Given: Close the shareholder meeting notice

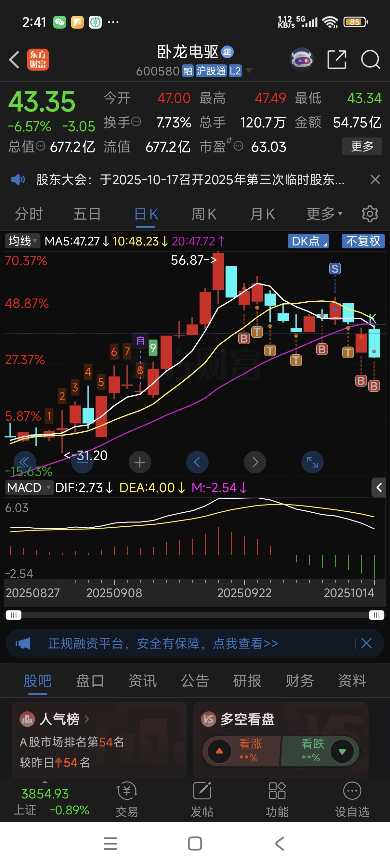Looking at the screenshot, I should coord(375,179).
